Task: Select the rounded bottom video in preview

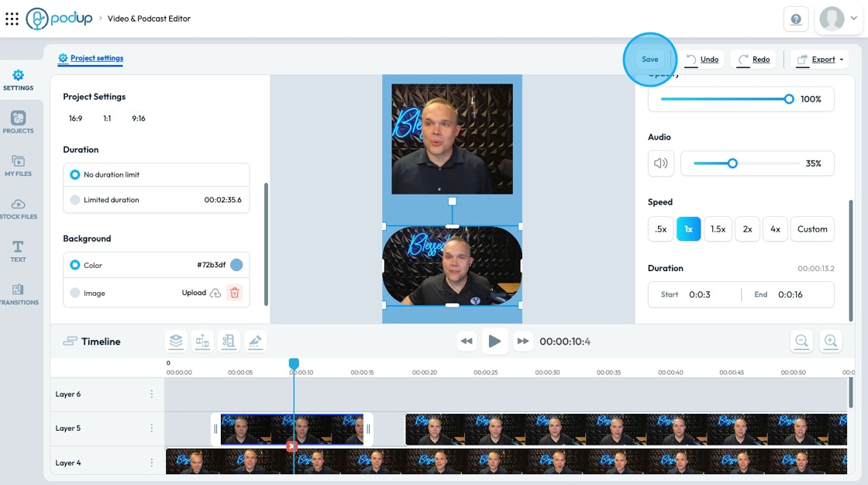Action: pos(453,267)
